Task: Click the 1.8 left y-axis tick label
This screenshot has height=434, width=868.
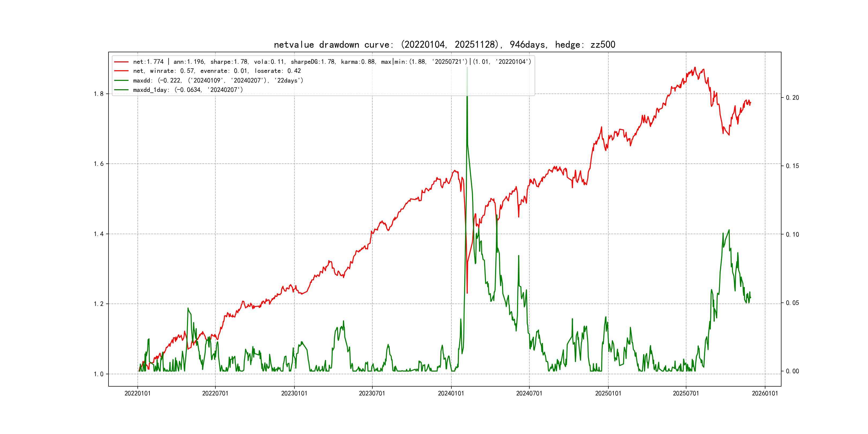Action: click(x=98, y=94)
